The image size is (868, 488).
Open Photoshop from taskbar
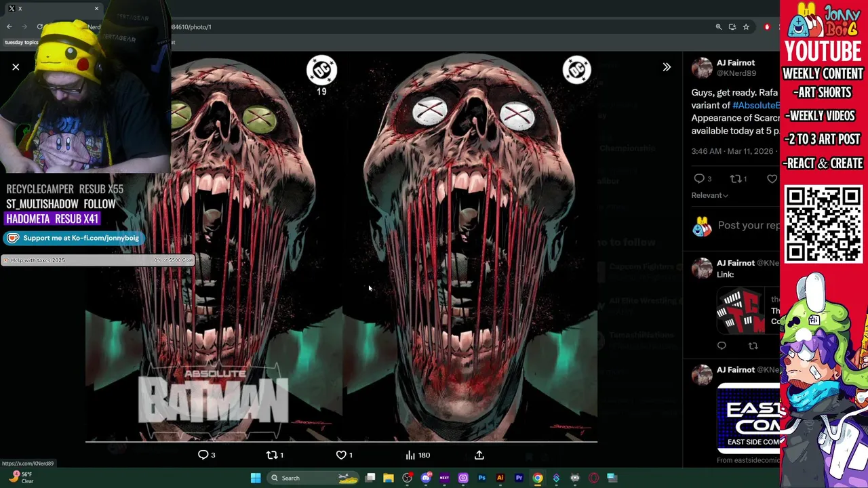coord(481,478)
